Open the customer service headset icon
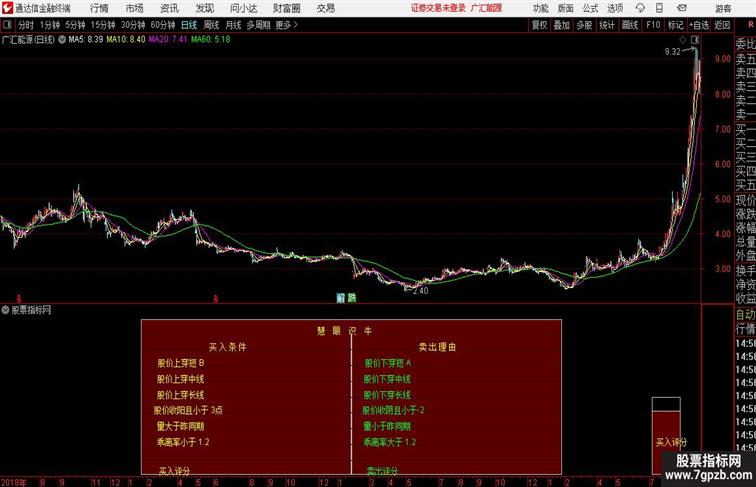This screenshot has width=756, height=487. coord(640,8)
